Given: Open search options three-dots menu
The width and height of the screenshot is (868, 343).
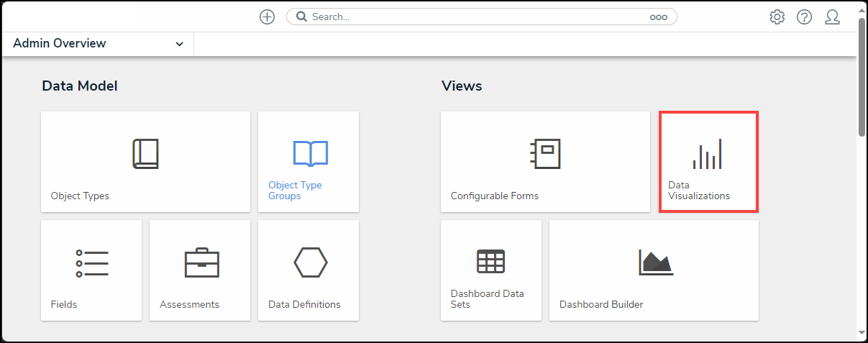Looking at the screenshot, I should click(658, 17).
